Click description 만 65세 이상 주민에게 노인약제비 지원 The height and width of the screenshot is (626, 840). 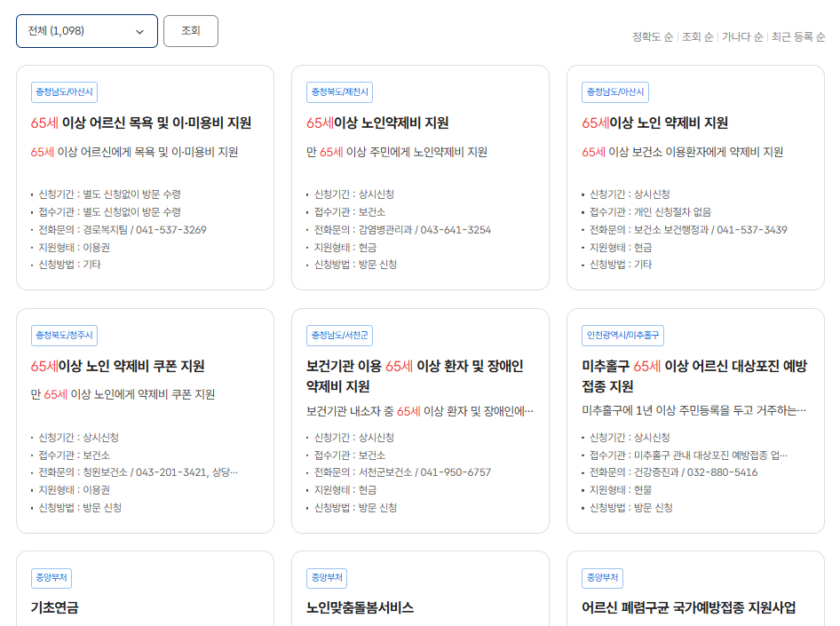click(x=397, y=152)
